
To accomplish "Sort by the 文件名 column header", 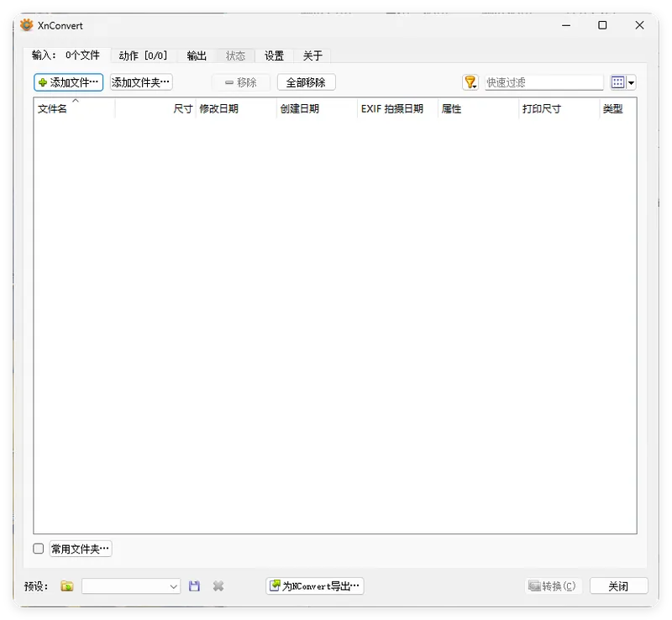I will point(74,109).
